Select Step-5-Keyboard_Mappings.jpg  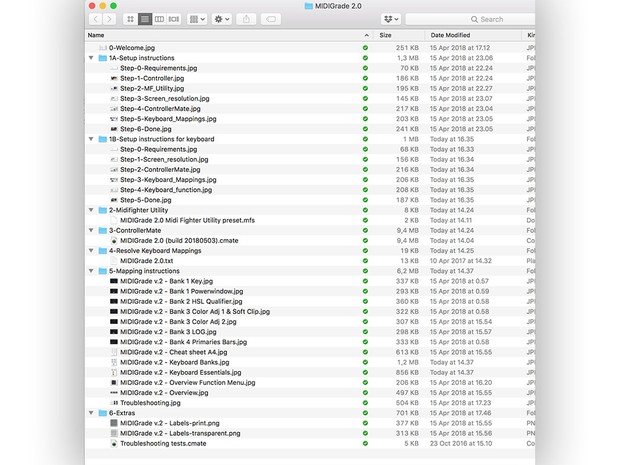click(x=168, y=119)
